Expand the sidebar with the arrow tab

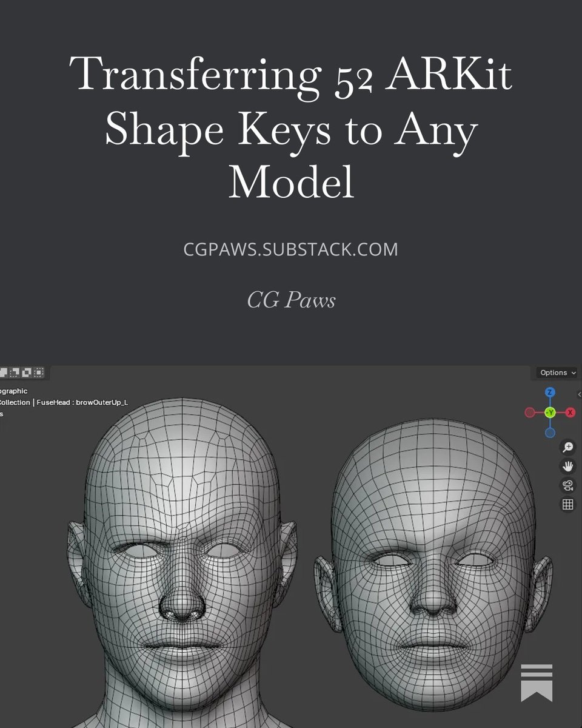[x=579, y=394]
